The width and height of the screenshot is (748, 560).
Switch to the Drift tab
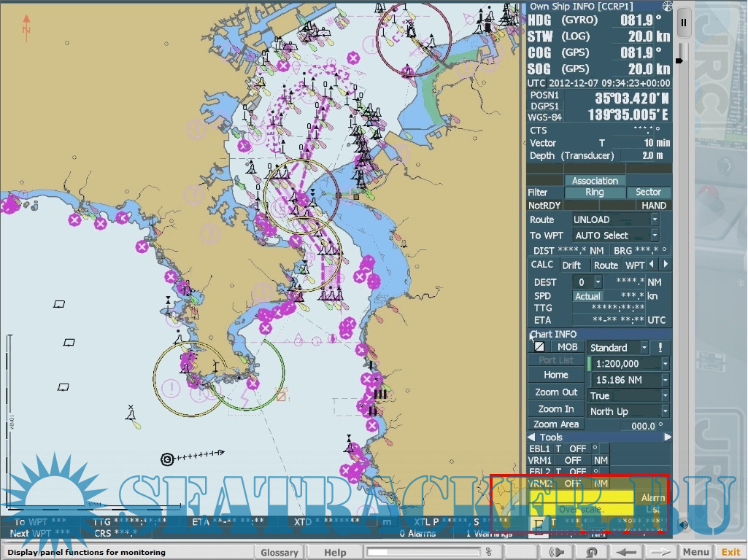[571, 265]
